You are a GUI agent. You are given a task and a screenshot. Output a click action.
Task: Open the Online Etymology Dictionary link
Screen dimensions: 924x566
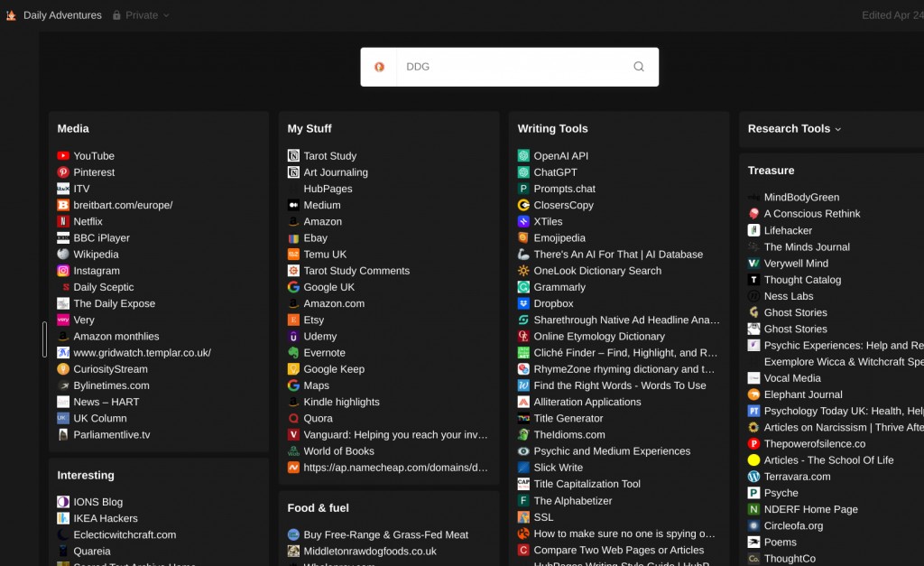[x=599, y=336]
